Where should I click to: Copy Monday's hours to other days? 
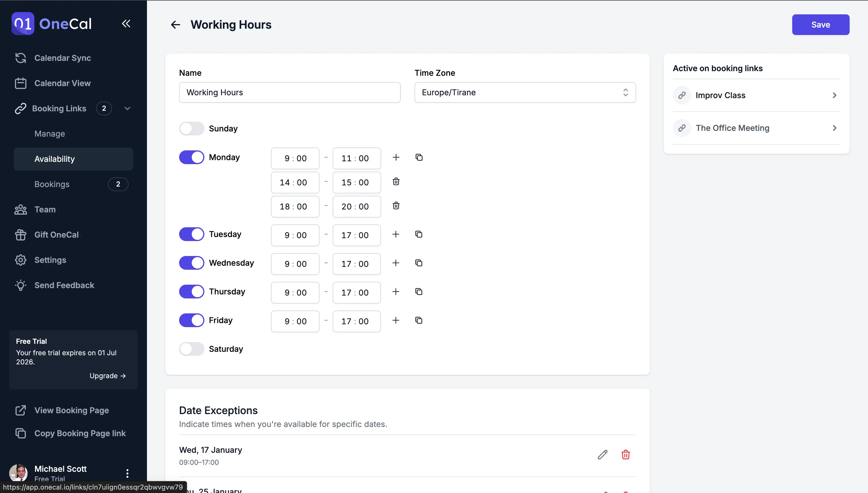click(x=418, y=157)
